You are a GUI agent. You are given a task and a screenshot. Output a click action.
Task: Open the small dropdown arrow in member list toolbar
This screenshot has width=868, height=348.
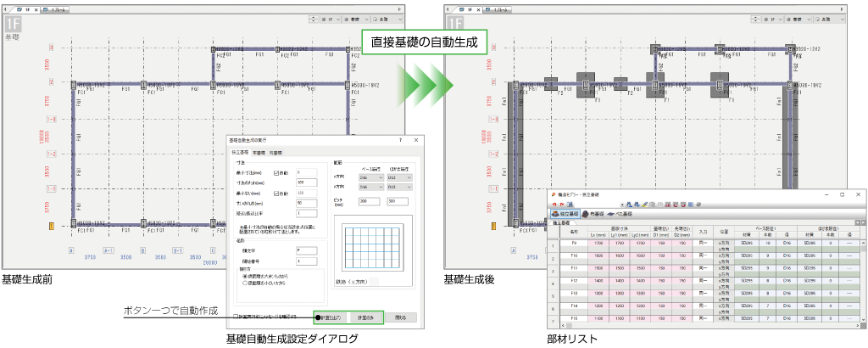622,205
